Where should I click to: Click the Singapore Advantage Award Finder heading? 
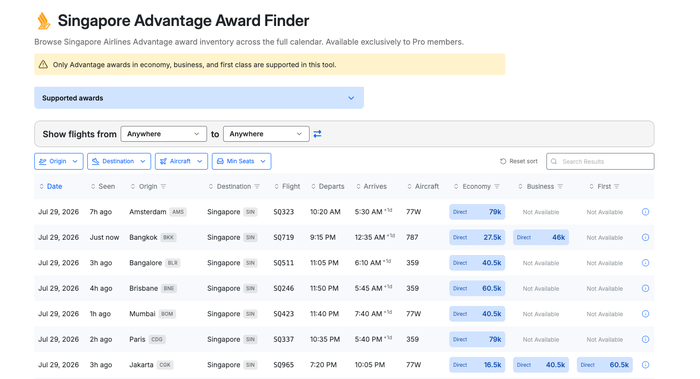tap(183, 21)
